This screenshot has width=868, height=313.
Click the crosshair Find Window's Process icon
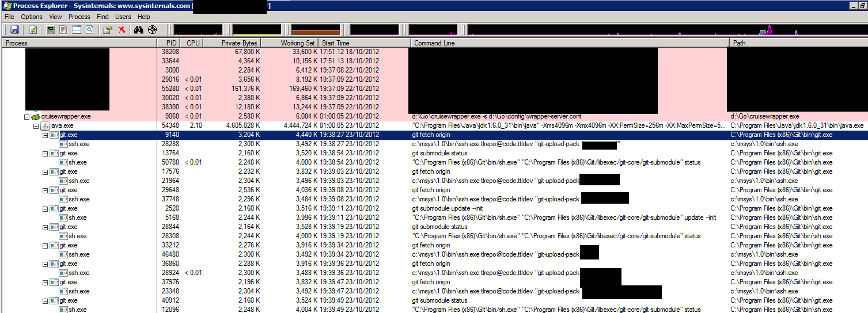153,29
